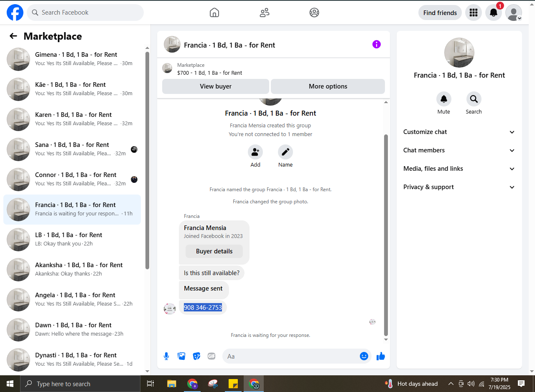Expand Media, files and links section
Viewport: 535px width, 392px height.
459,169
